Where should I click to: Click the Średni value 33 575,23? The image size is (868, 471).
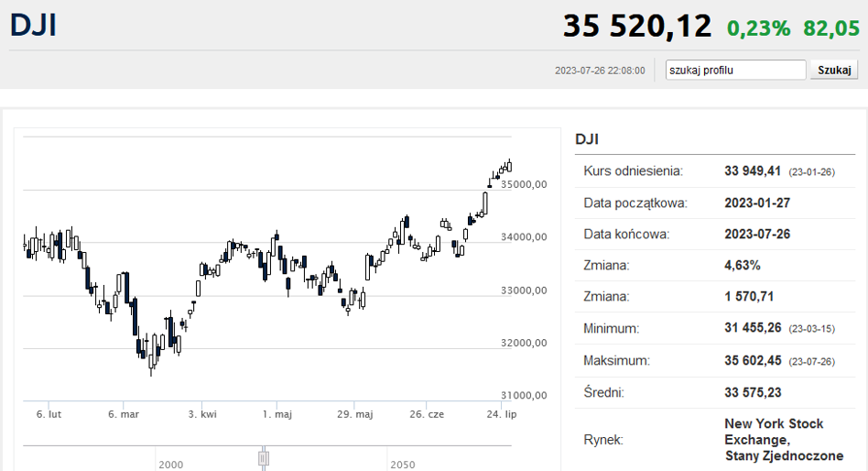(753, 392)
